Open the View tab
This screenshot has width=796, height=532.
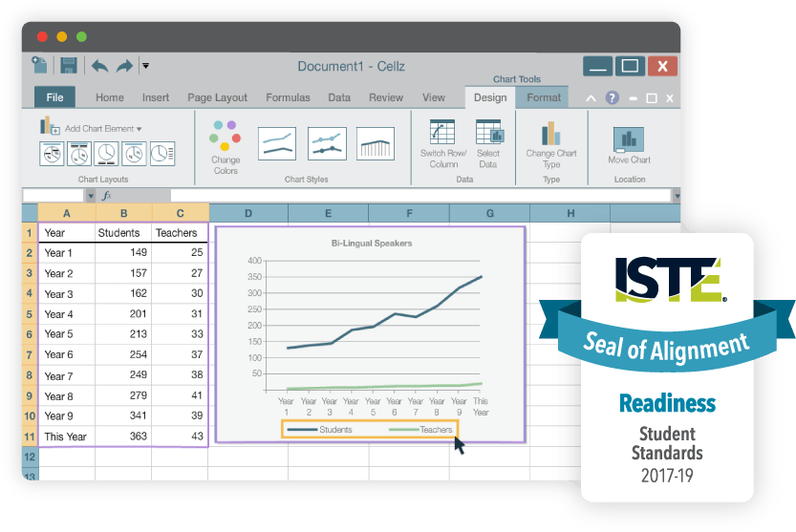click(x=434, y=97)
